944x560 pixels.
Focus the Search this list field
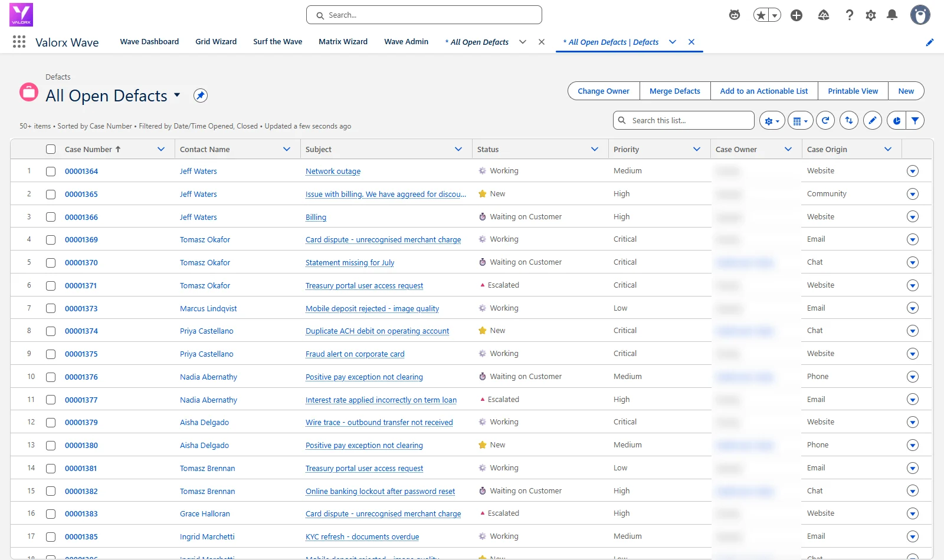coord(684,120)
